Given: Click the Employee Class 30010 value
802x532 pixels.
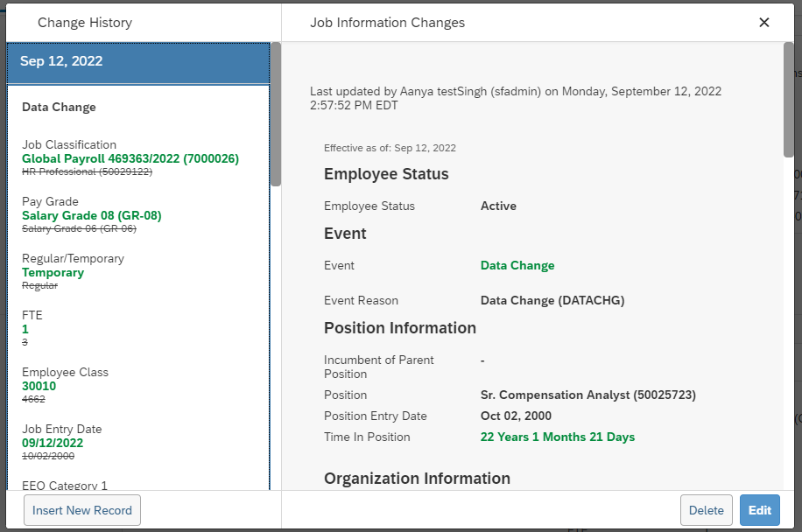Looking at the screenshot, I should (39, 386).
